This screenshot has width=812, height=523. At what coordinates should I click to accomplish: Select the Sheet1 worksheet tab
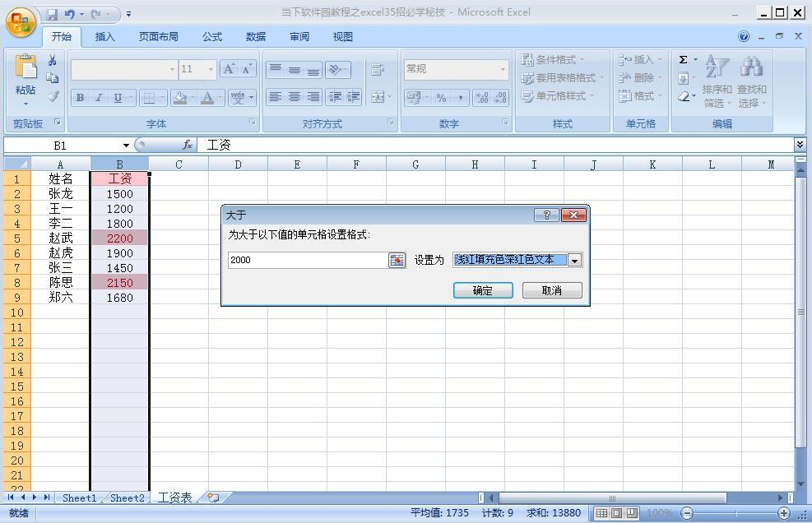pos(79,498)
